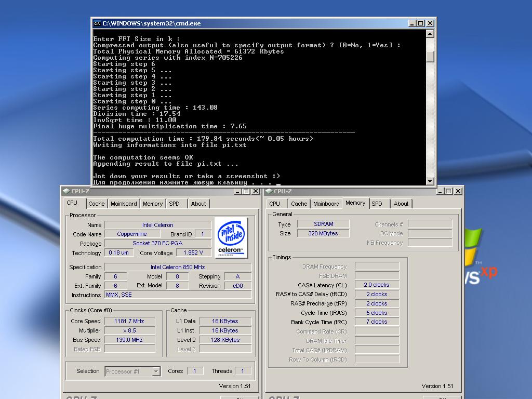Switch to Cache tab in left CPU-Z window
532x399 pixels.
point(96,204)
